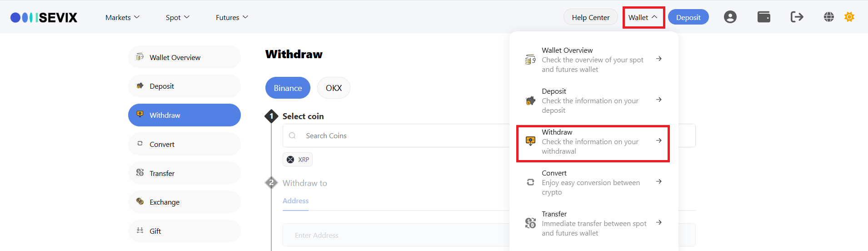This screenshot has width=868, height=251.
Task: Expand the Spot dropdown menu
Action: pos(177,17)
